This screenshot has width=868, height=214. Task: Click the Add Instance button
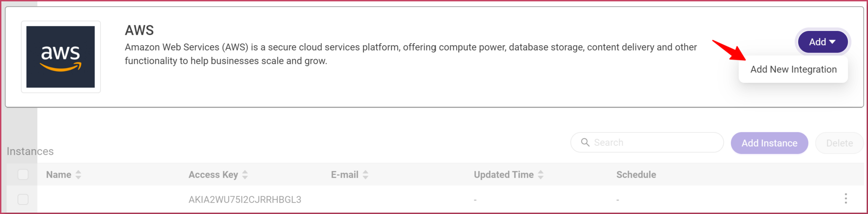tap(769, 143)
